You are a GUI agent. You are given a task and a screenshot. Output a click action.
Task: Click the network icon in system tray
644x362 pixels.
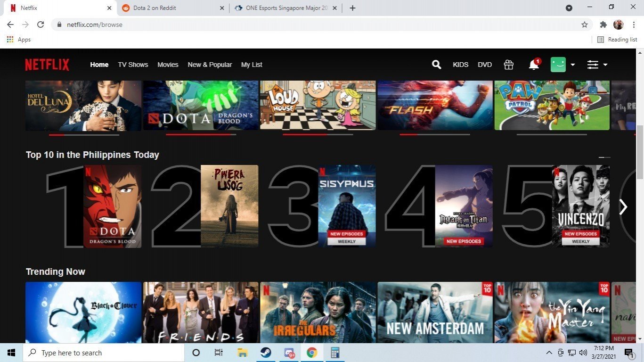pos(572,353)
